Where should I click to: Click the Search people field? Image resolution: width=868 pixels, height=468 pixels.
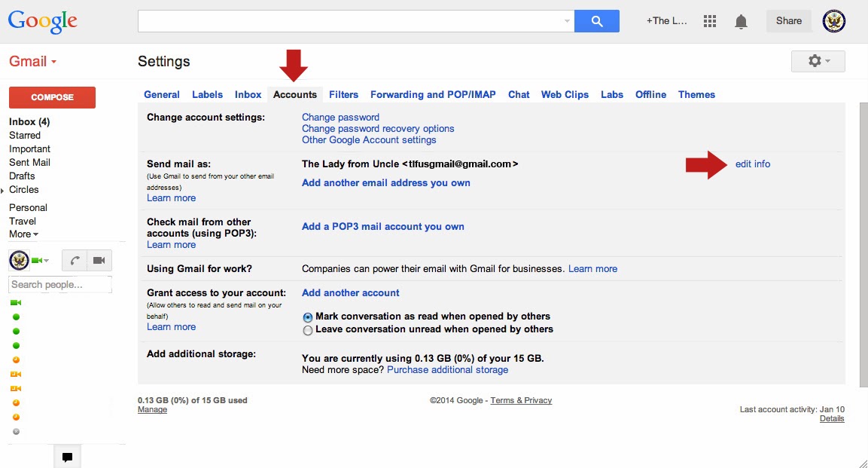[x=59, y=285]
